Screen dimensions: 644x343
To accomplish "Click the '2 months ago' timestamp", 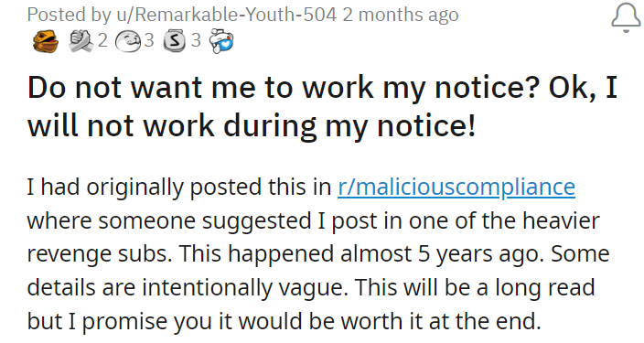I will 401,15.
